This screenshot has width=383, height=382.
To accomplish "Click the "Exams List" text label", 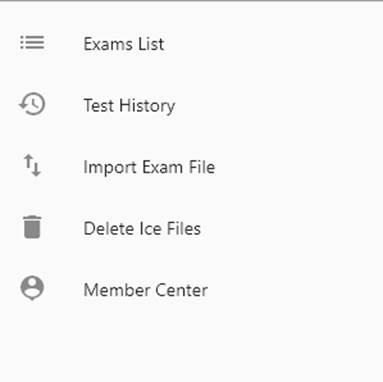I will click(x=124, y=44).
